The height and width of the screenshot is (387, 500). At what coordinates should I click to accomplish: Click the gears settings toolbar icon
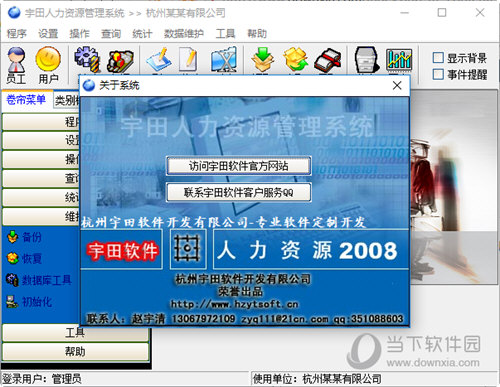tap(87, 59)
